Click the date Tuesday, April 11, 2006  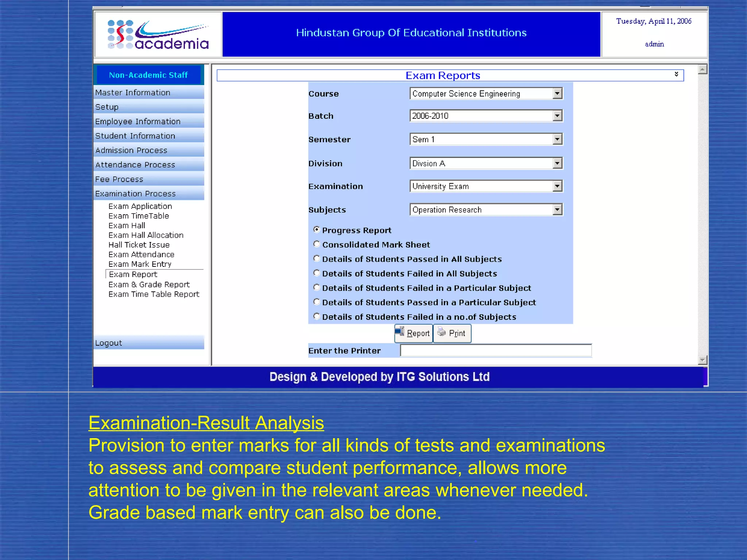(x=654, y=21)
